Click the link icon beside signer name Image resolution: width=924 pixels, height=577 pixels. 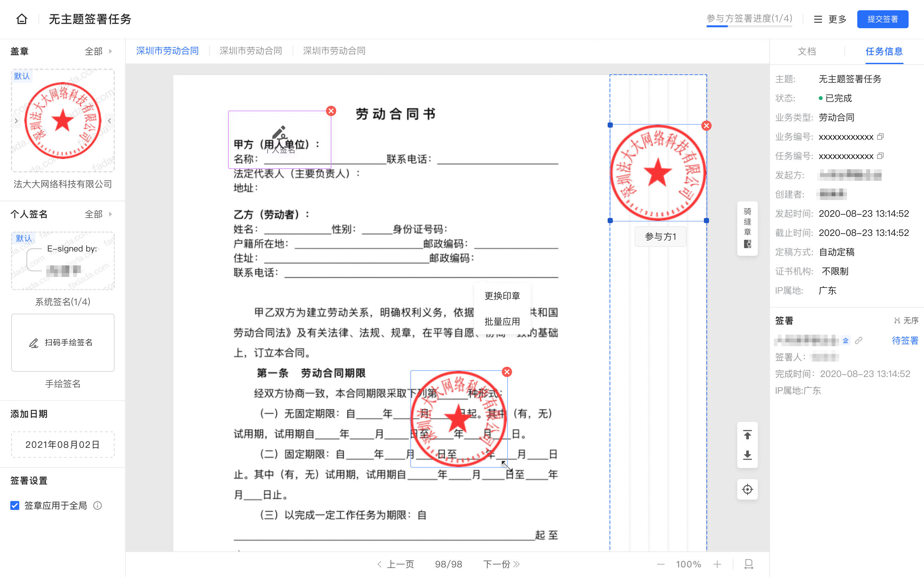pyautogui.click(x=859, y=340)
